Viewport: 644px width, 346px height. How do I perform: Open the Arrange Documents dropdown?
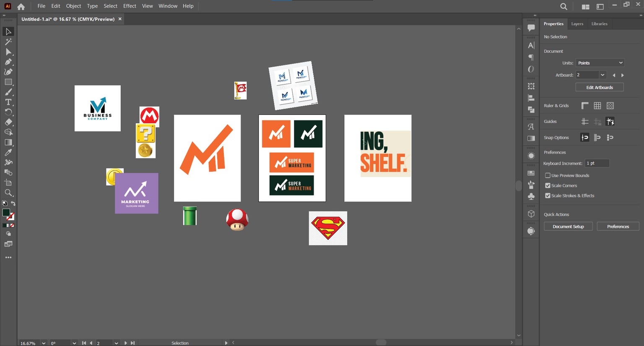pos(586,7)
